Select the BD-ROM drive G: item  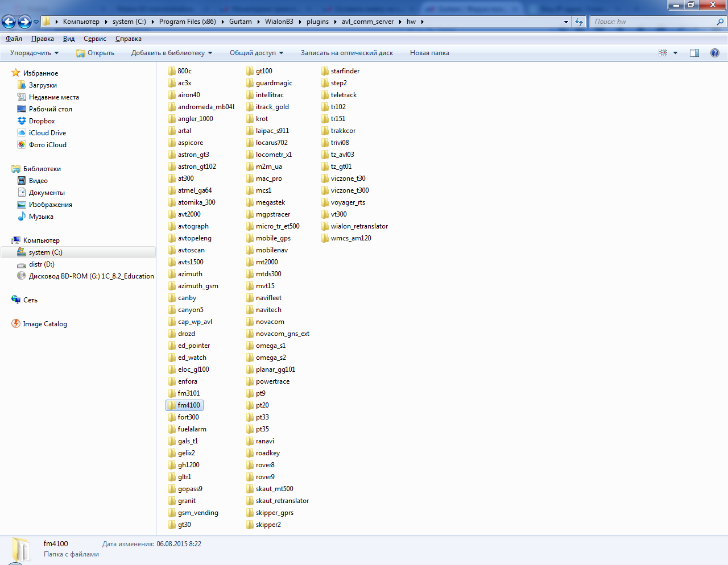pos(91,276)
